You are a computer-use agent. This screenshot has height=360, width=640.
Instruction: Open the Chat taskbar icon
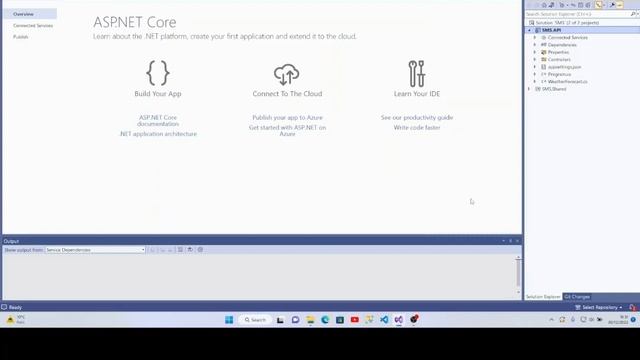coord(296,320)
